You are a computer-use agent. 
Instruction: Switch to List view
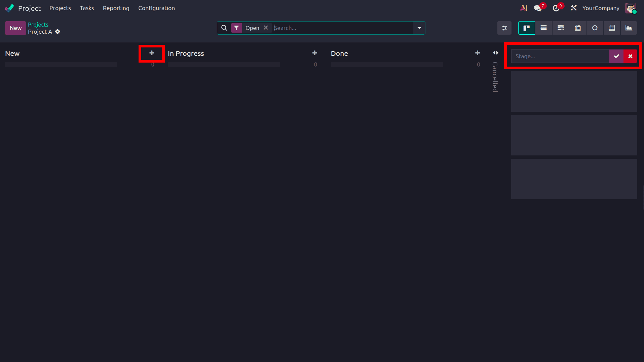click(543, 28)
